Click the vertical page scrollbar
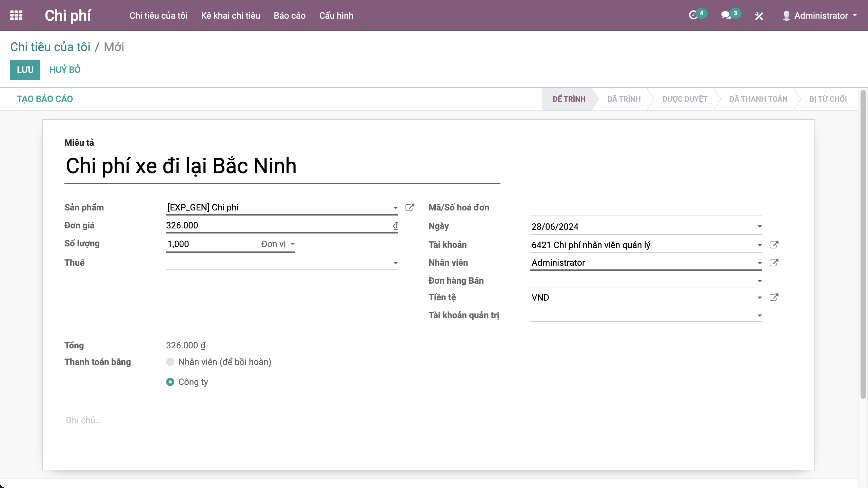Screen dimensions: 868x488 coord(863,244)
